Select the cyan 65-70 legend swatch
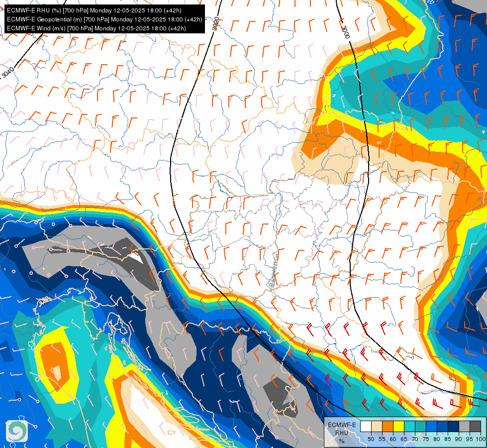Viewport: 487px width, 448px height. coord(409,427)
